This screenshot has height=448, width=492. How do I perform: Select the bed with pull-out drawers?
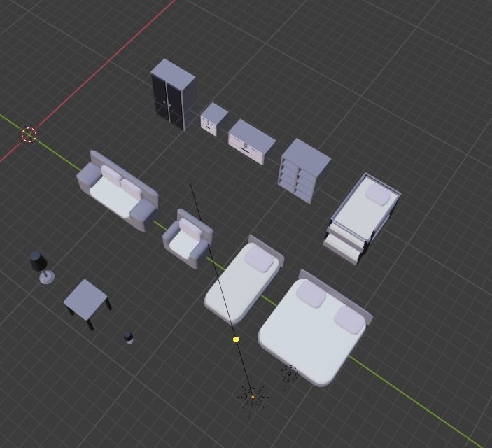coord(362,218)
